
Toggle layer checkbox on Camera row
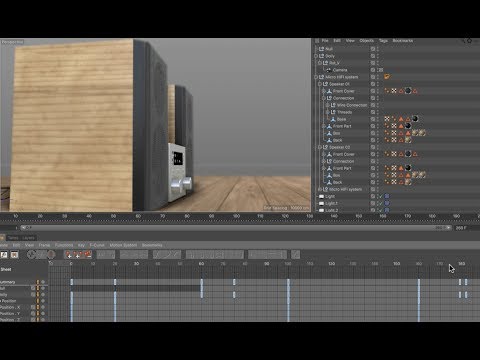point(373,70)
